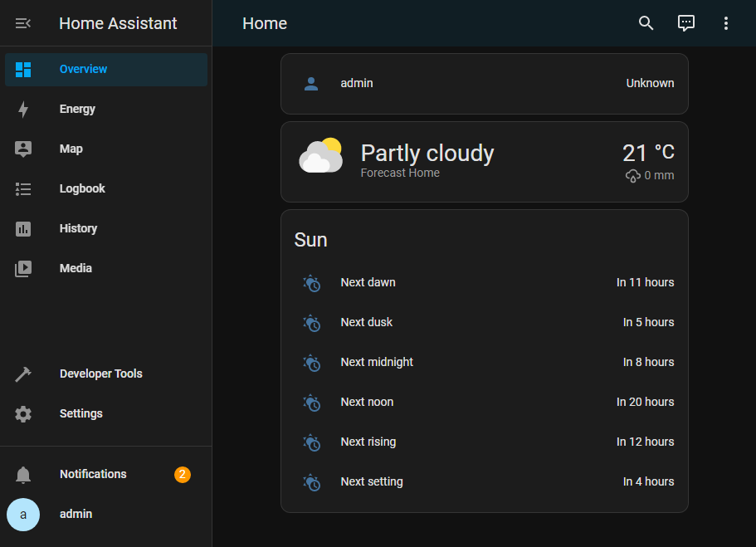Open the three-dot overflow menu
This screenshot has height=547, width=756.
(x=725, y=23)
